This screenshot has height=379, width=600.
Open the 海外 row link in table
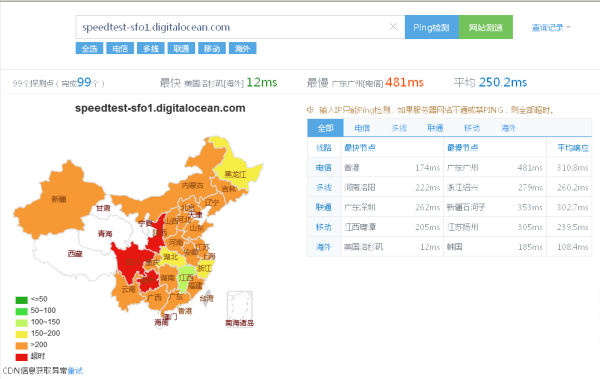click(324, 247)
